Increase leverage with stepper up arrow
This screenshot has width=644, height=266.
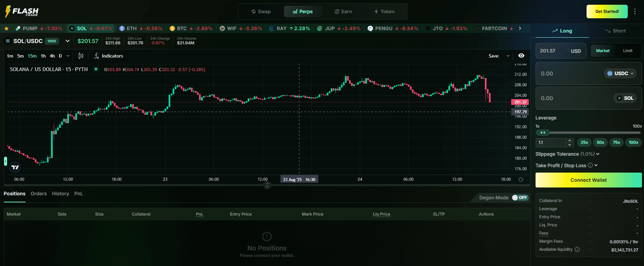(570, 140)
